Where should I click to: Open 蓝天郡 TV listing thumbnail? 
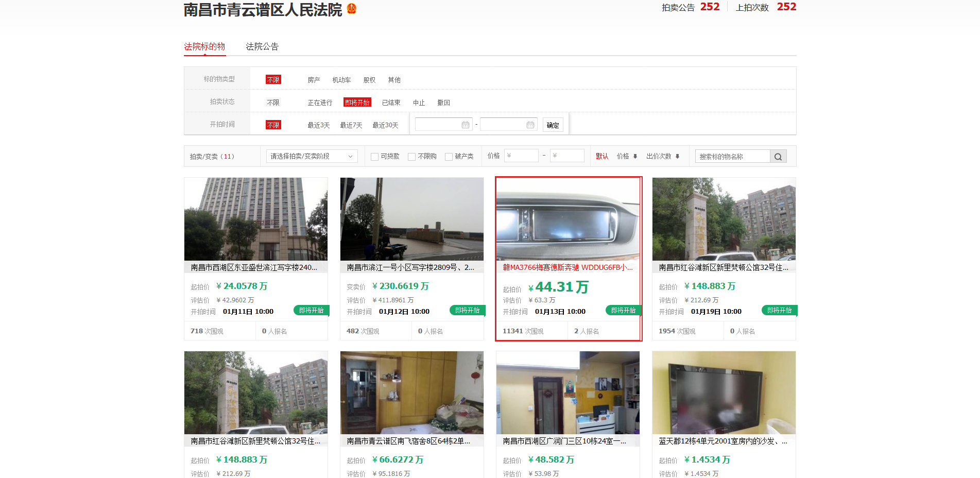[x=724, y=393]
